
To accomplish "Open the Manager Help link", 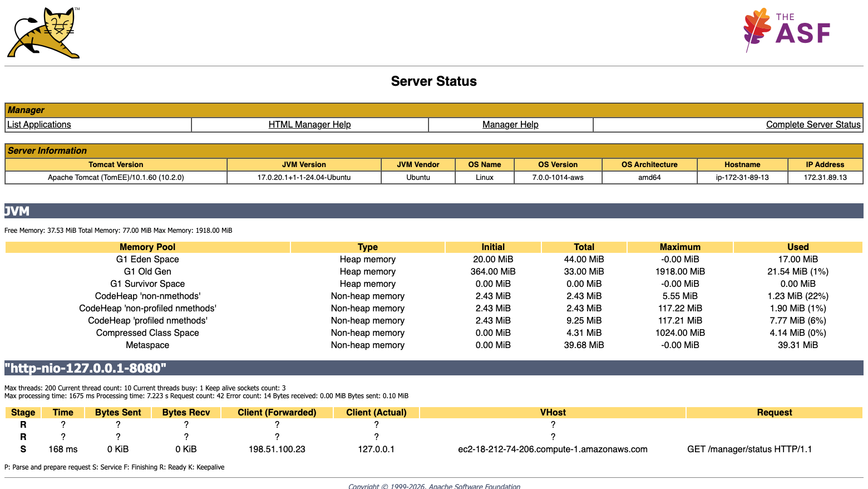I will pyautogui.click(x=510, y=125).
